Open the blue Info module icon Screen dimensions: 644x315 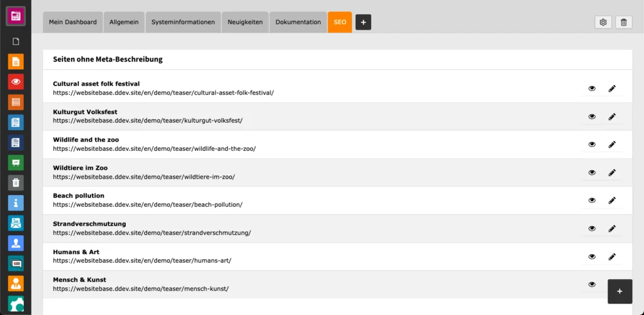[x=16, y=203]
